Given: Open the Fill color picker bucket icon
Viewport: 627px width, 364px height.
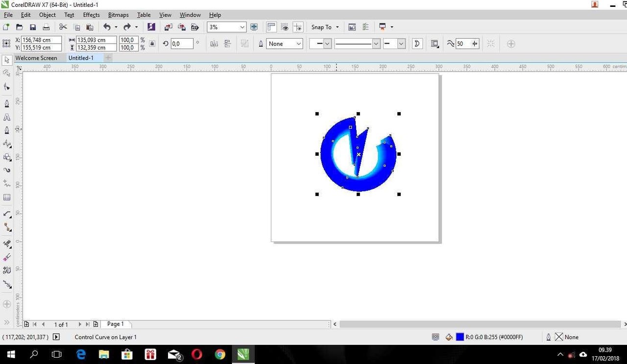Looking at the screenshot, I should pyautogui.click(x=449, y=337).
